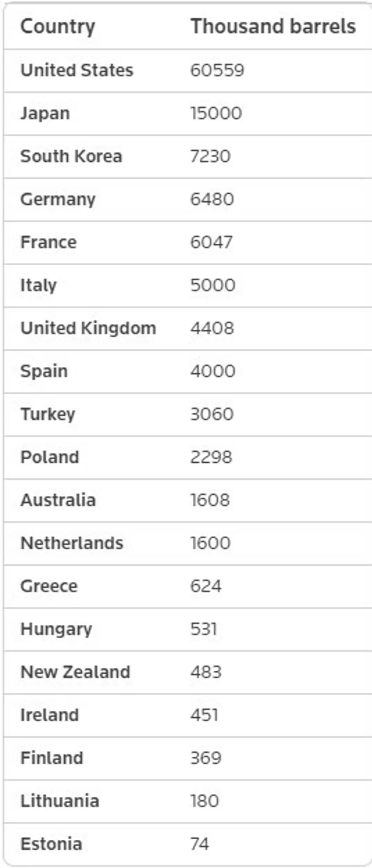Select the Japan row label

[45, 113]
